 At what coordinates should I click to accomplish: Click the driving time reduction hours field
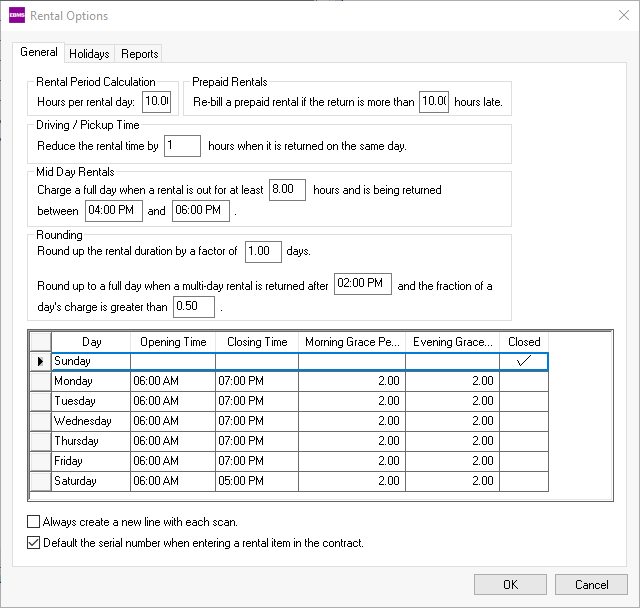[182, 146]
